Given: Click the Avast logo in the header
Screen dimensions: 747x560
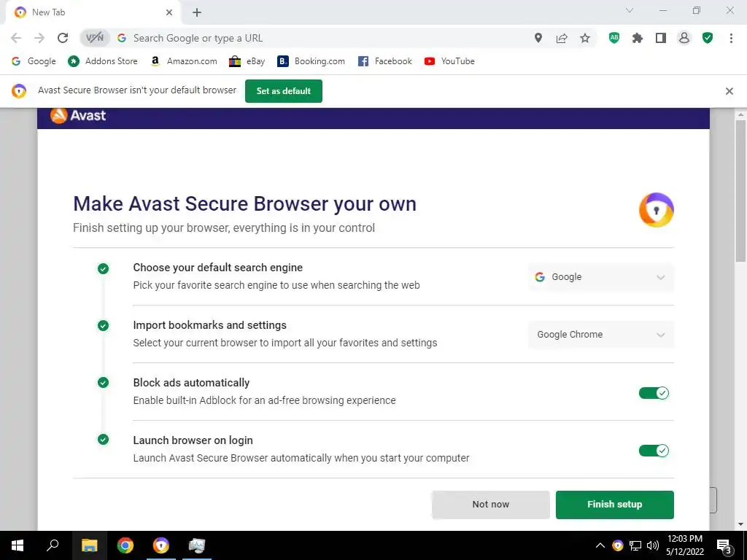Looking at the screenshot, I should tap(78, 116).
